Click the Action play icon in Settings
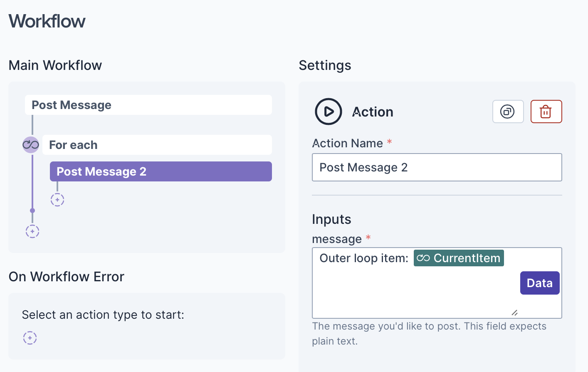The width and height of the screenshot is (588, 372). point(329,112)
